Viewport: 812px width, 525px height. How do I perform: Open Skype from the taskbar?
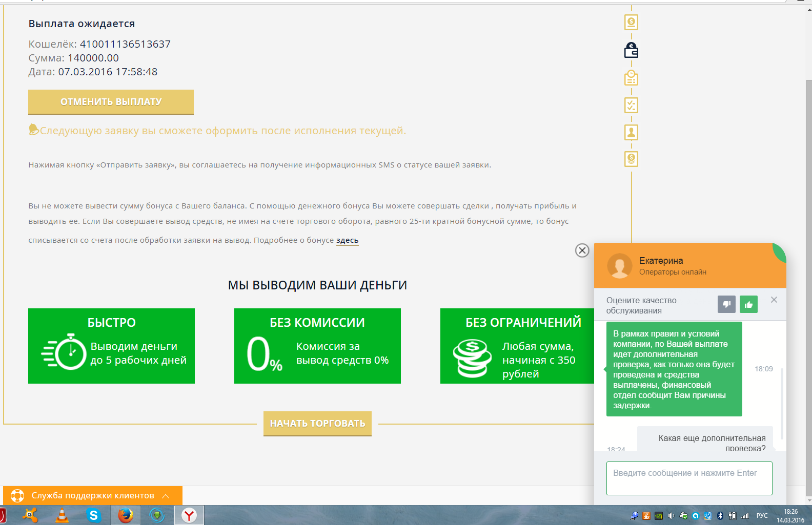(x=93, y=515)
